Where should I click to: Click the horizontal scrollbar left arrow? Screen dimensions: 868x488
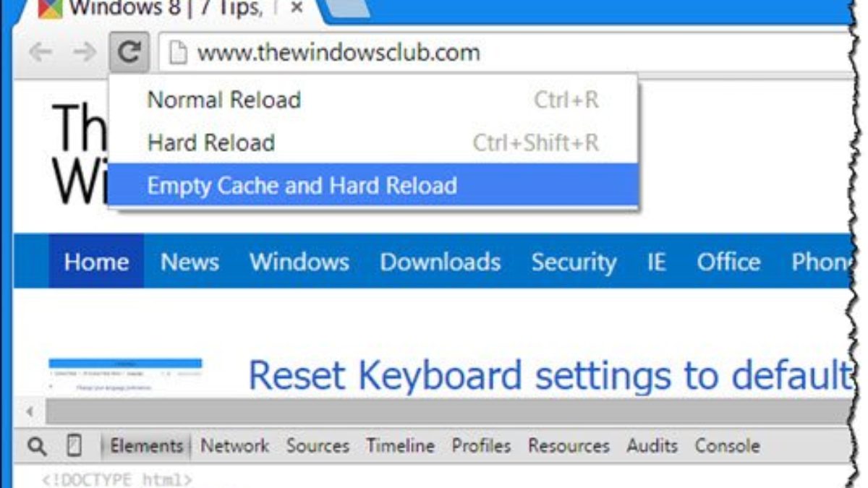click(x=30, y=412)
